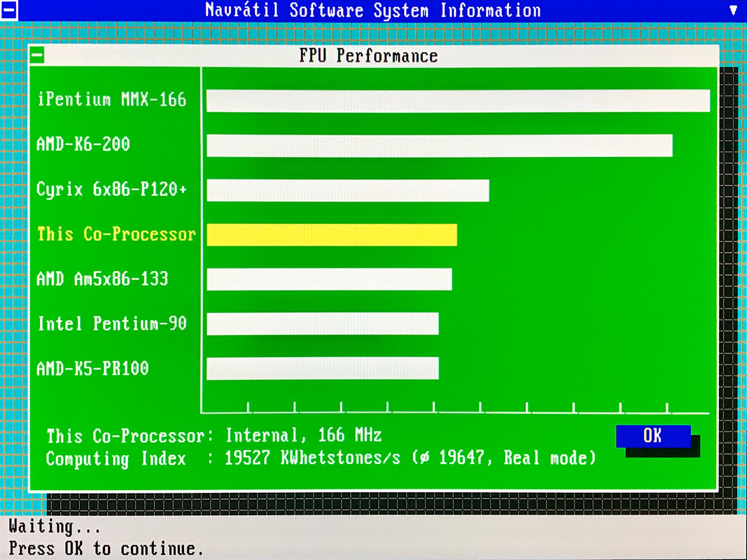
Task: Click the Intel Pentium-90 performance bar
Action: click(323, 324)
